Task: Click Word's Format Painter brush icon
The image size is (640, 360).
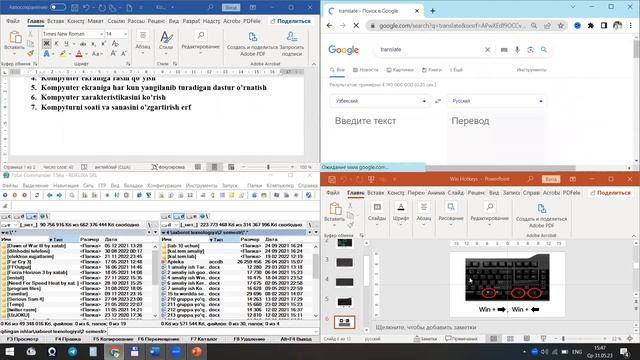Action: [31, 53]
